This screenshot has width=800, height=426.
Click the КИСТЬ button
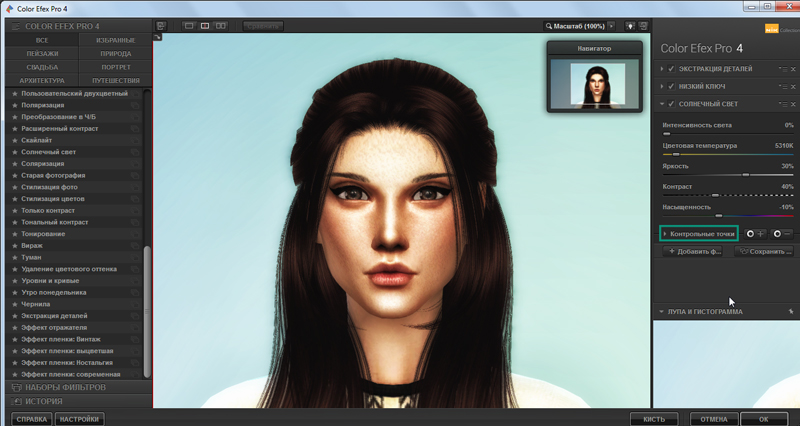click(654, 419)
